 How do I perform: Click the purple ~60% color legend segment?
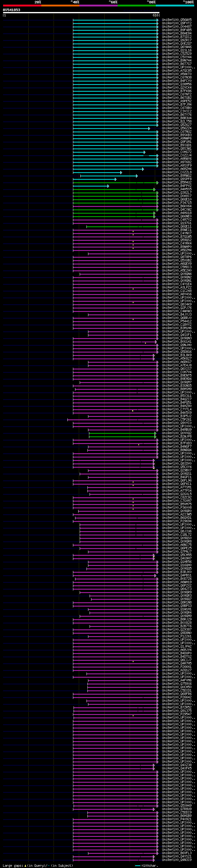click(98, 6)
